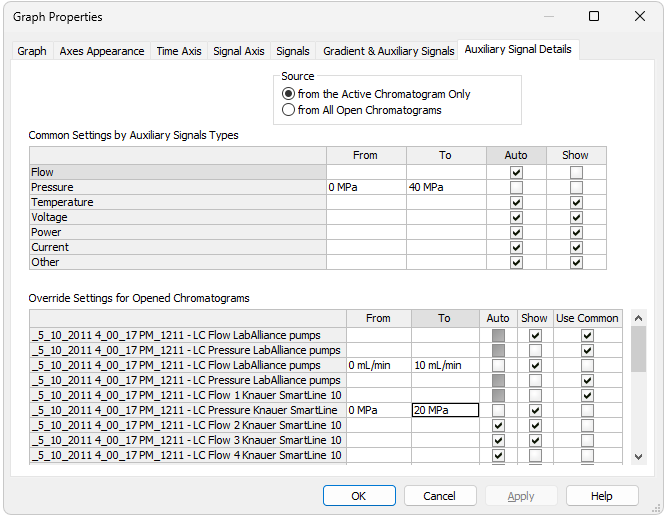Screen dimensions: 667x517
Task: Click Knauer SmartLine Pressure From '0 MPa'
Action: [379, 410]
